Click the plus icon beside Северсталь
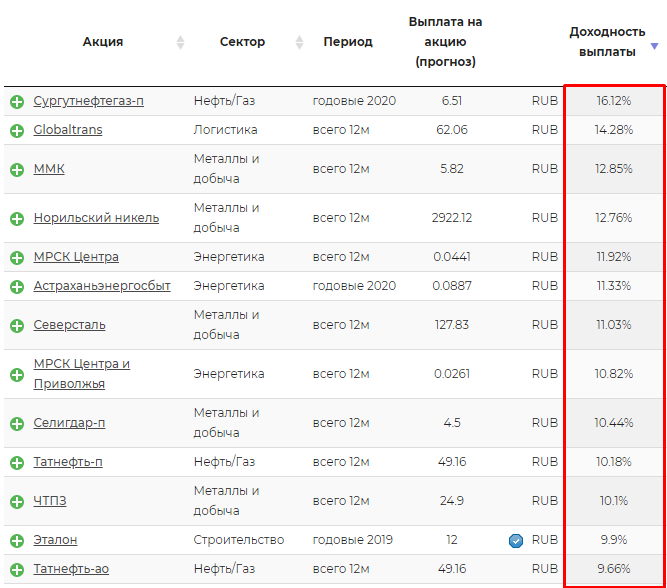Image resolution: width=667 pixels, height=588 pixels. tap(17, 326)
